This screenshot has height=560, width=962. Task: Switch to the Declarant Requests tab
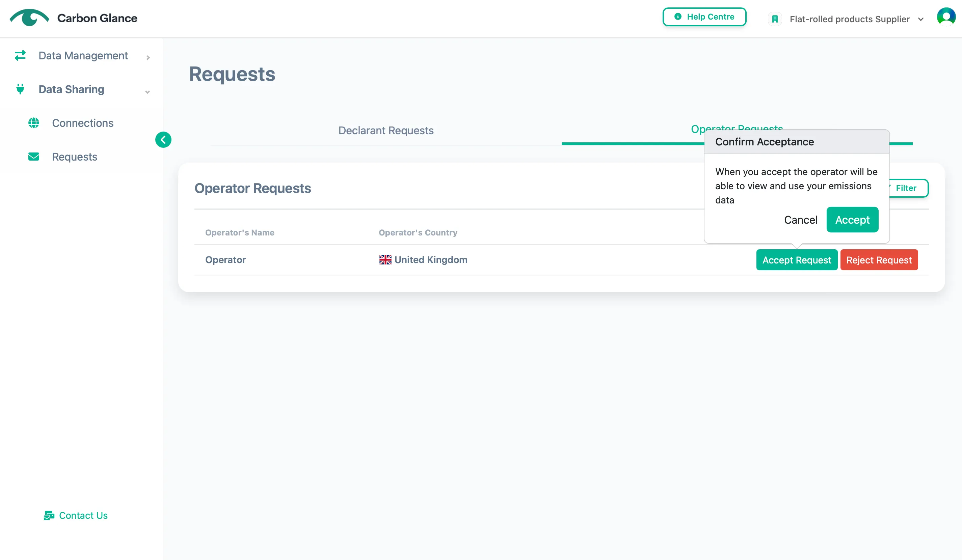385,131
